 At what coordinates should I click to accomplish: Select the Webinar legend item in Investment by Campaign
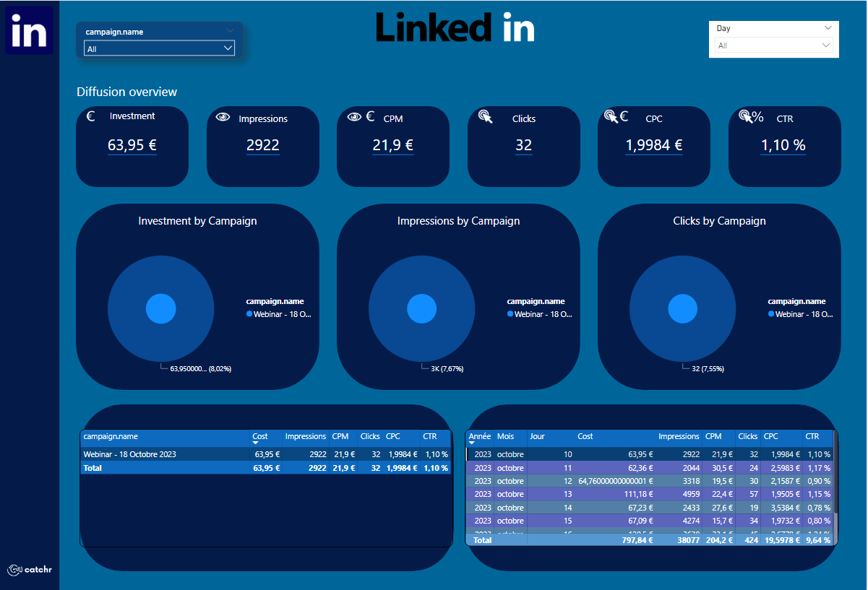[278, 313]
